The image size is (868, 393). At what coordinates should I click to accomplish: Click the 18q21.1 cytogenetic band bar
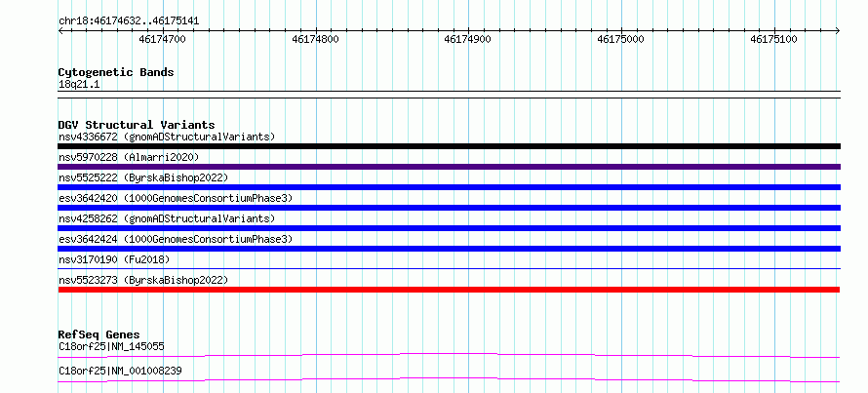click(449, 94)
